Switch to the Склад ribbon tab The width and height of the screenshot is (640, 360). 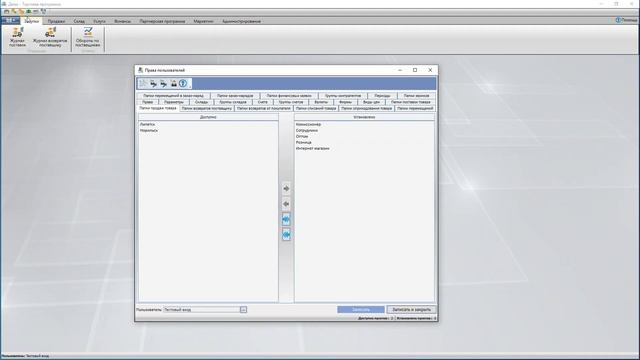(79, 21)
